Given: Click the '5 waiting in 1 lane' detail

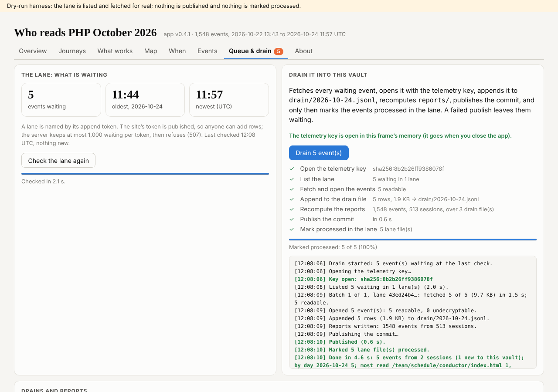Looking at the screenshot, I should (396, 179).
